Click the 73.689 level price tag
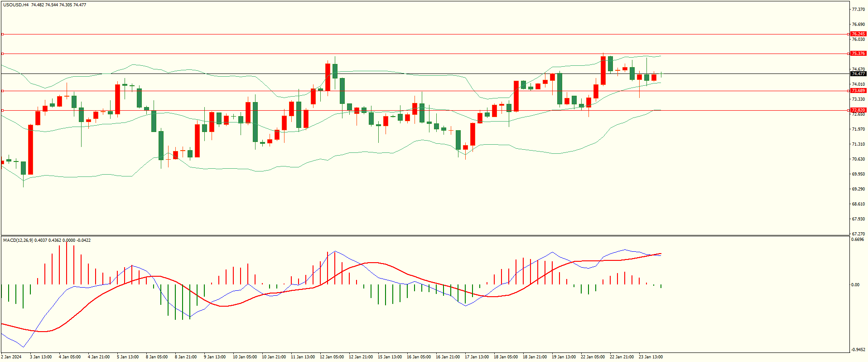This screenshot has width=868, height=362. (858, 91)
